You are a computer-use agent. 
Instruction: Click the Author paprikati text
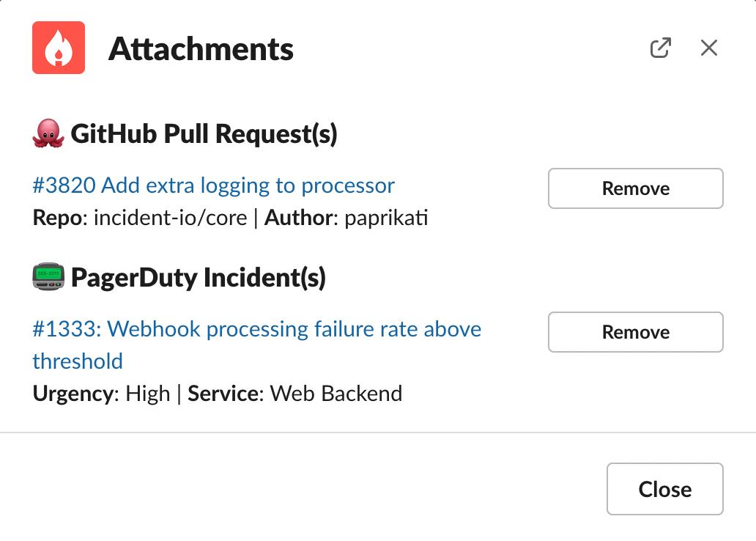coord(346,218)
